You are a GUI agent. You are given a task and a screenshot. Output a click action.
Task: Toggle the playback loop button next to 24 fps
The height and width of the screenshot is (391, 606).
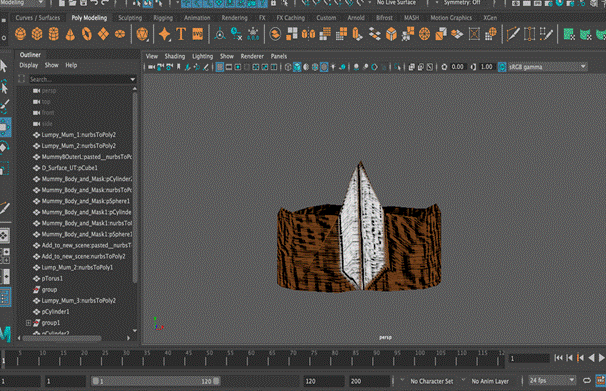click(587, 381)
